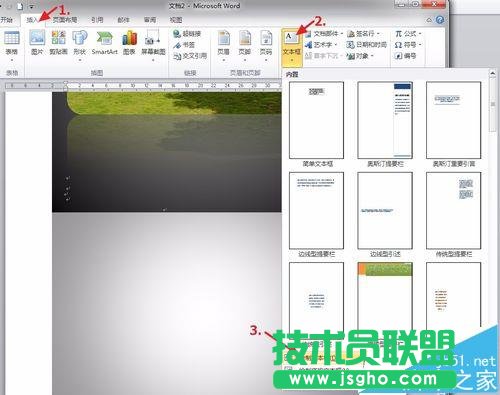Image resolution: width=500 pixels, height=395 pixels.
Task: Click the text box gallery scrollbar thumb
Action: coord(492,105)
